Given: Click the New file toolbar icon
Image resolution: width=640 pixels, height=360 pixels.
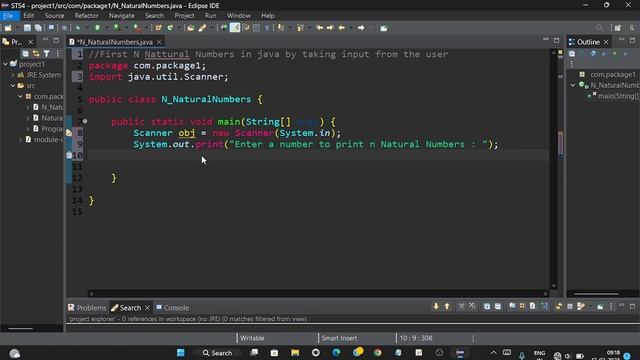Looking at the screenshot, I should [x=8, y=28].
